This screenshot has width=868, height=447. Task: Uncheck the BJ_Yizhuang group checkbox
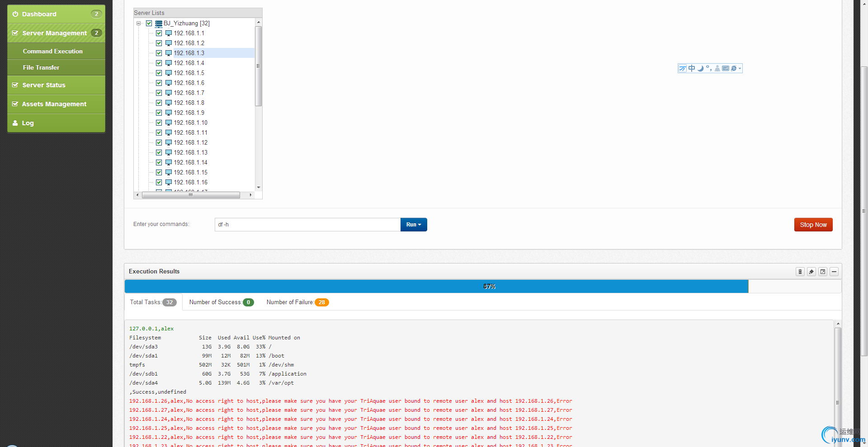[149, 24]
